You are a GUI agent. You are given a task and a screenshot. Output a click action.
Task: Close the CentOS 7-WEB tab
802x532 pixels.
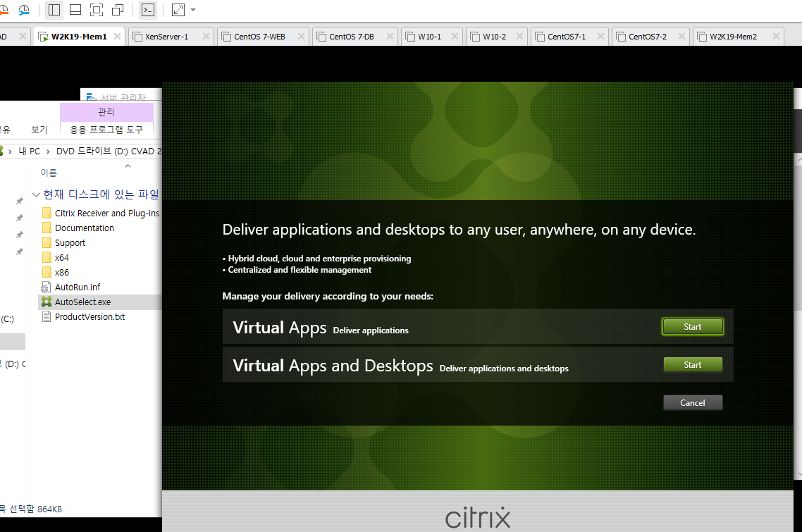click(301, 37)
